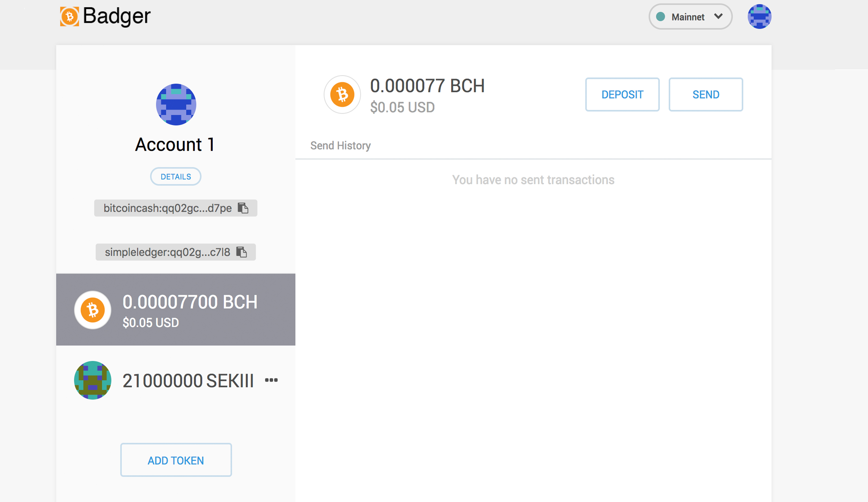Click the ADD TOKEN button
Screen dimensions: 868x502
pos(176,460)
